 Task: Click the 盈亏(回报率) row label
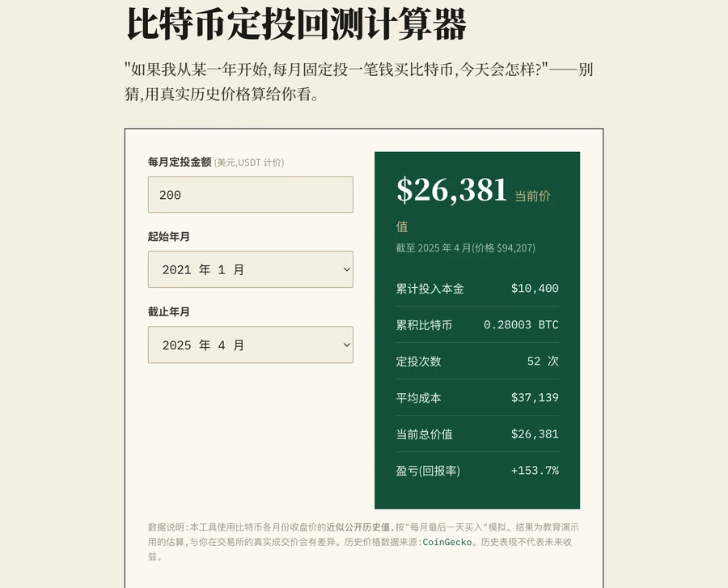[x=428, y=471]
